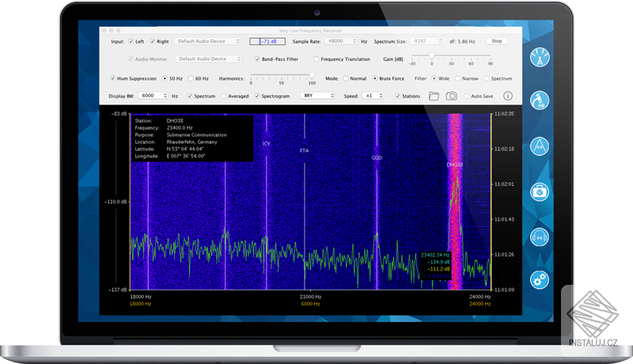
Task: Open the gears settings icon in sidebar
Action: click(540, 279)
